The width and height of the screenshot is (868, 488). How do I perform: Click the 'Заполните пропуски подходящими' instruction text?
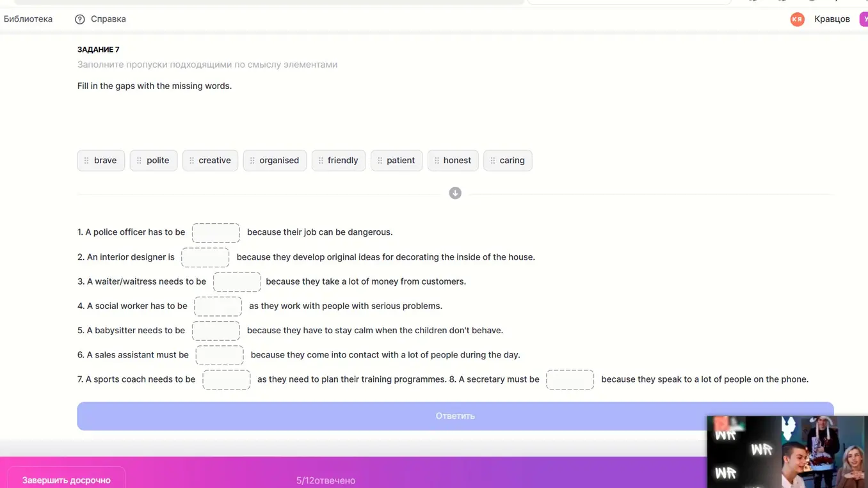coord(207,65)
